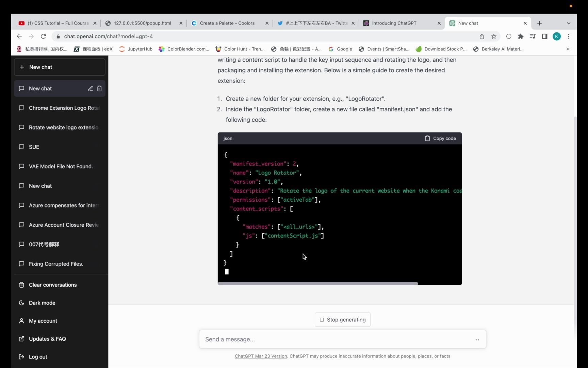Open the 007代号解释 conversation
This screenshot has height=368, width=588.
(60, 244)
